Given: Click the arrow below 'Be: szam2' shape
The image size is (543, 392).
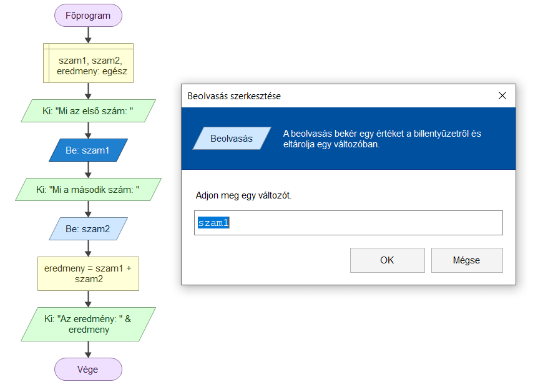Looking at the screenshot, I should [x=88, y=248].
